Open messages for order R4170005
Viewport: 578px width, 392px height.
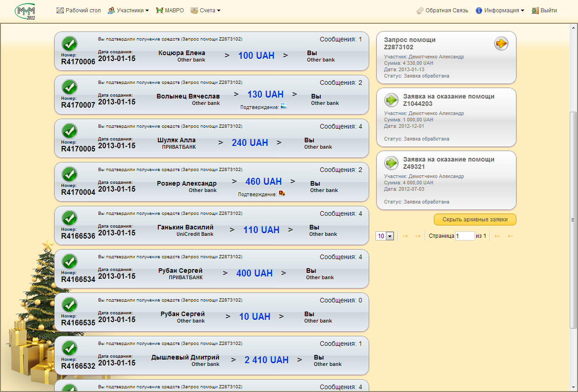click(341, 126)
